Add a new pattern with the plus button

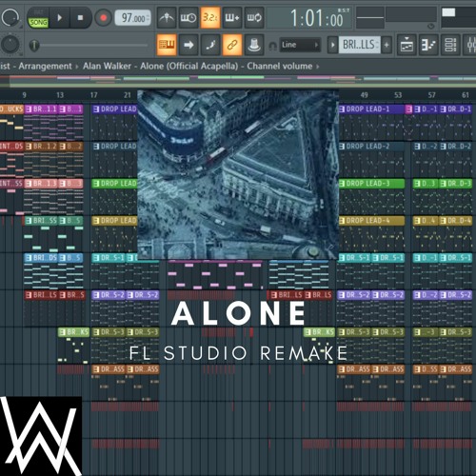tap(387, 45)
